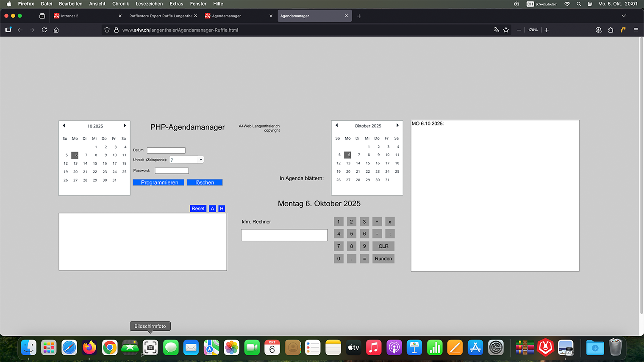Open the Firefox hamburger menu
The height and width of the screenshot is (362, 644).
tap(636, 30)
